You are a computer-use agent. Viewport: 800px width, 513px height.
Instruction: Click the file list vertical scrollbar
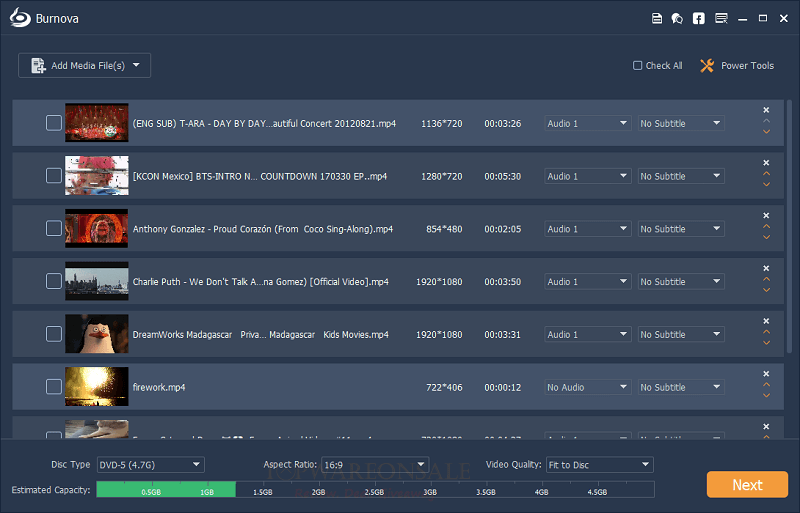[x=790, y=225]
